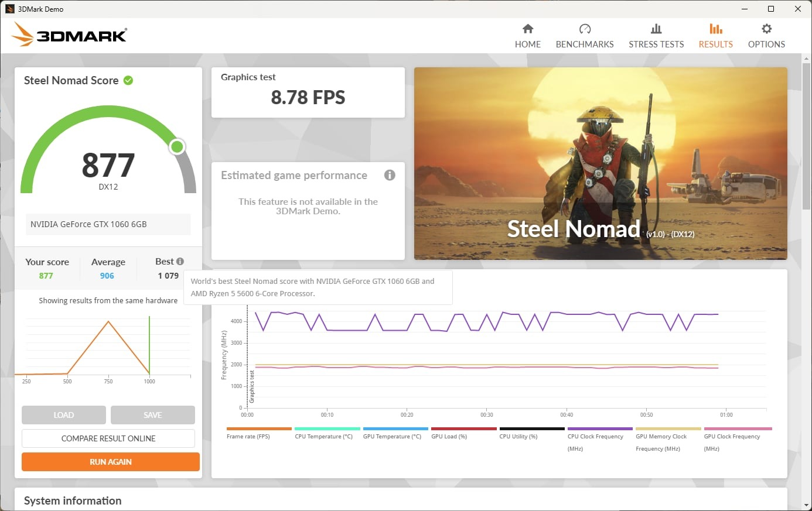Click the RUN AGAIN button
The width and height of the screenshot is (812, 511).
click(111, 462)
